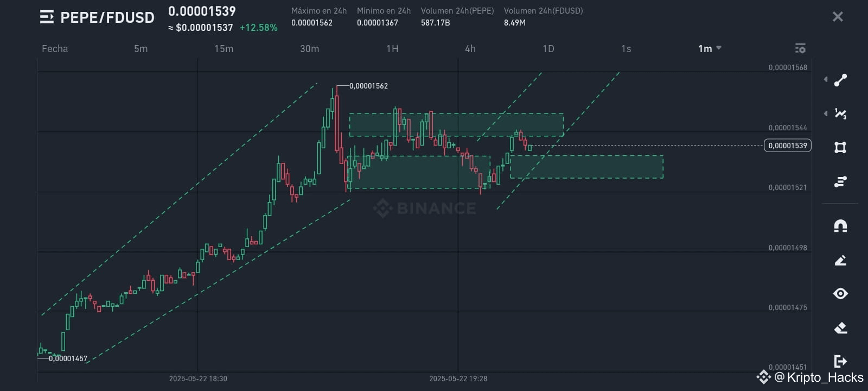
Task: Switch chart to 1D interval
Action: coord(548,48)
